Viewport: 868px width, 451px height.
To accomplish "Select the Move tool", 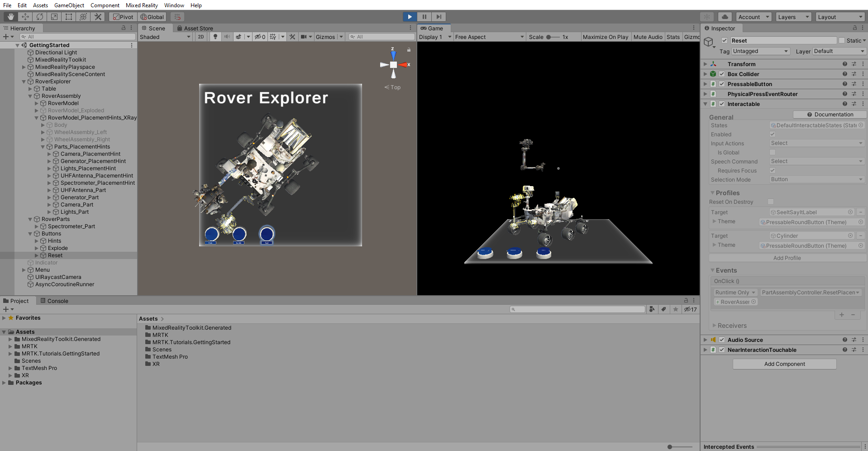I will (25, 17).
